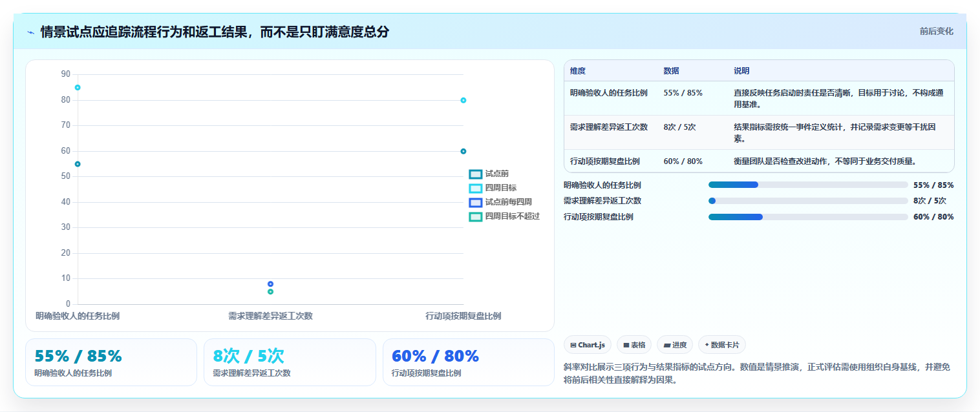Click the y-axis tick value 10

click(65, 278)
